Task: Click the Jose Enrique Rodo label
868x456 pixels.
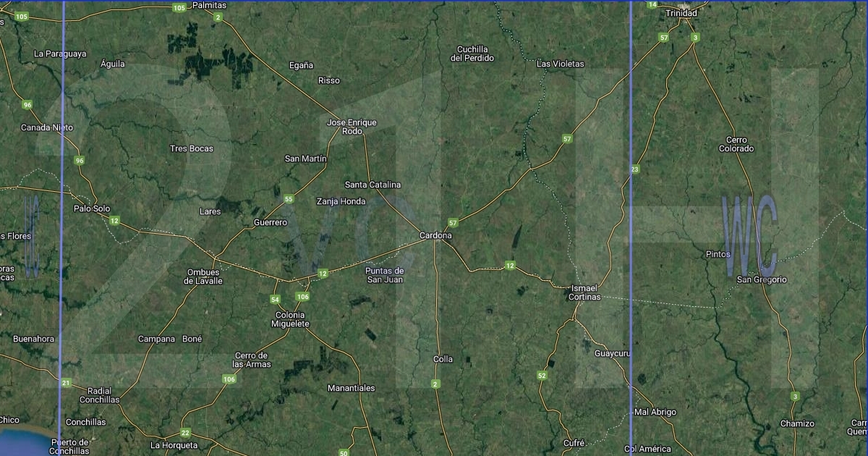Action: pyautogui.click(x=352, y=127)
